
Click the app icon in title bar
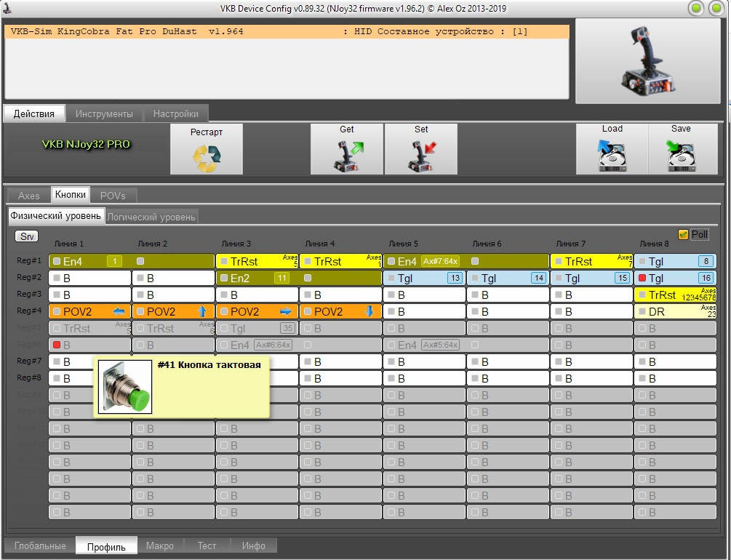coord(7,8)
